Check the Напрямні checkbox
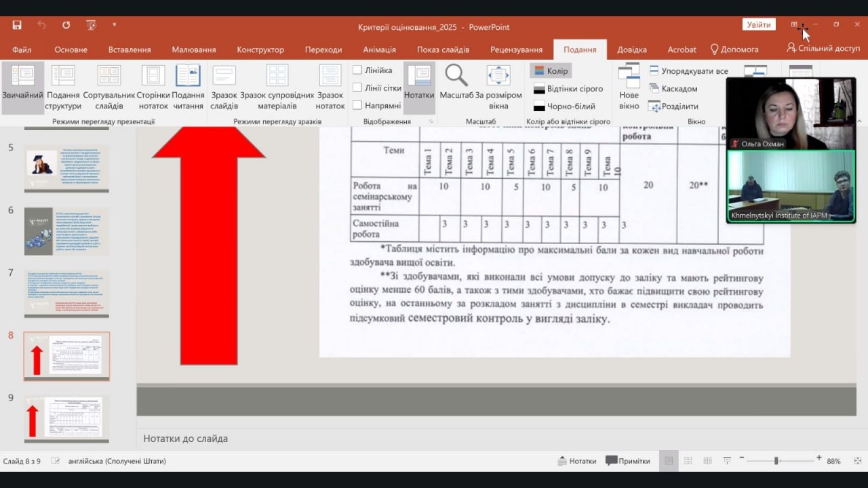The image size is (868, 488). (357, 105)
